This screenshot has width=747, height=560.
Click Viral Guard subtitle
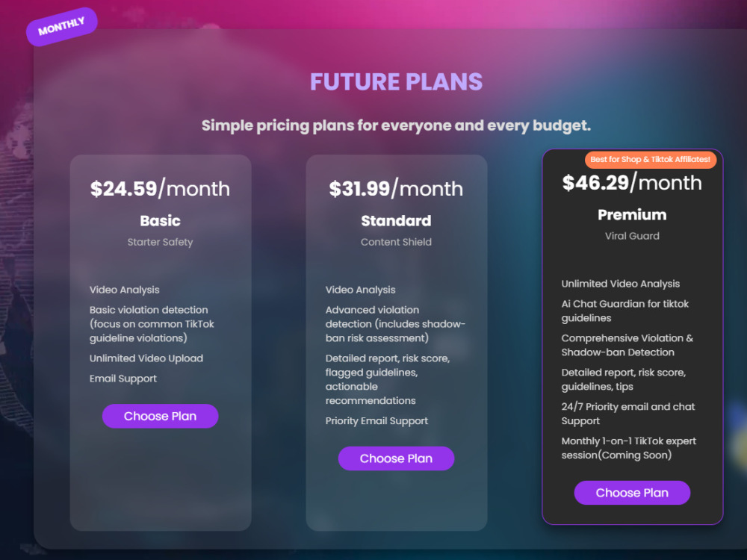(632, 236)
